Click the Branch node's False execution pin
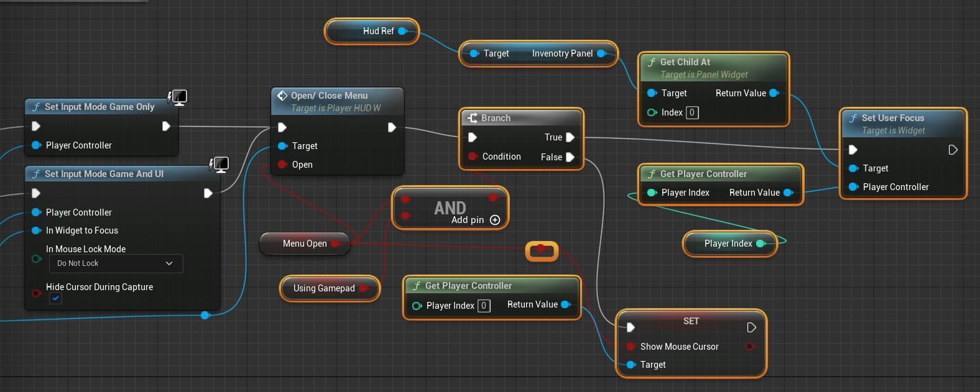Image resolution: width=980 pixels, height=392 pixels. coord(570,157)
